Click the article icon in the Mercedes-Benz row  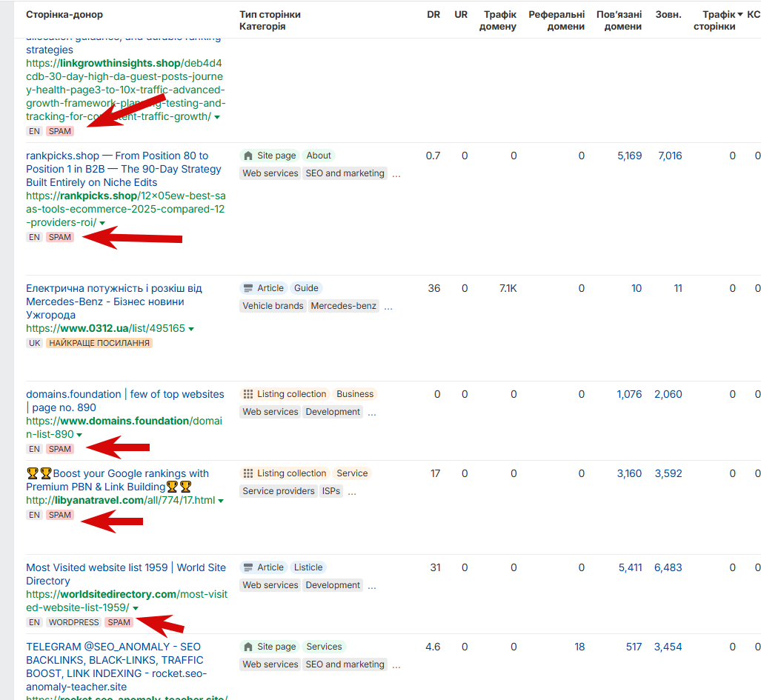(248, 288)
